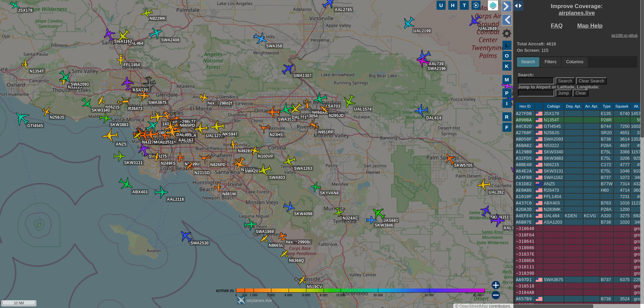Toggle the U button in top toolbar

(x=441, y=5)
